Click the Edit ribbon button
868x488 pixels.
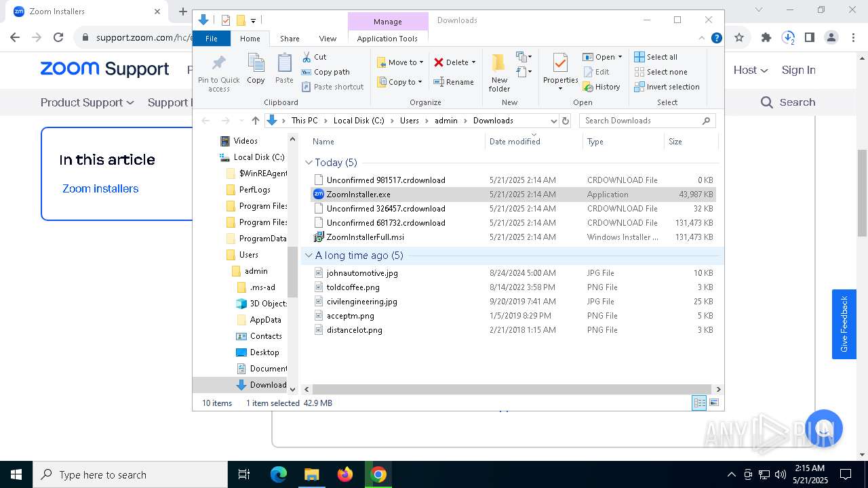pos(596,72)
